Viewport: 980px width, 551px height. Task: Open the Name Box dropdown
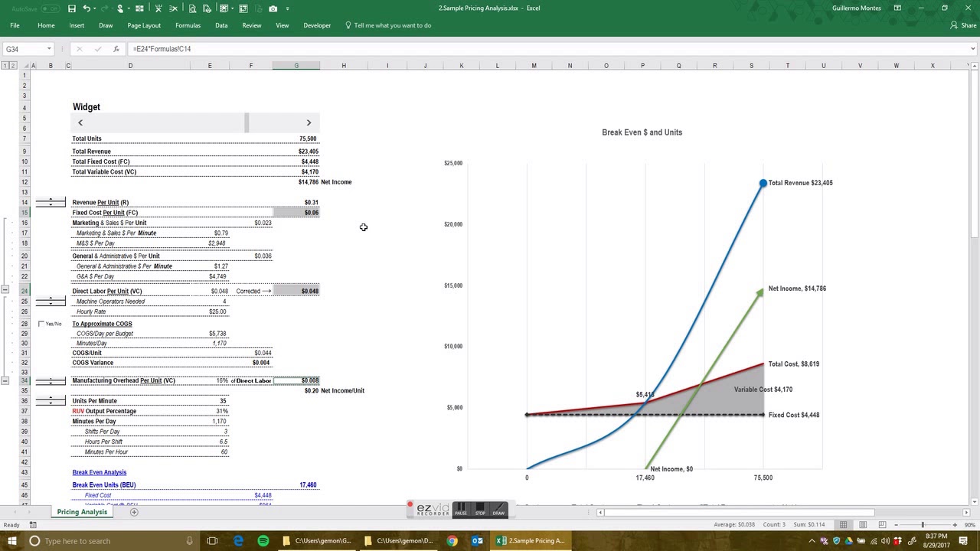(x=49, y=49)
